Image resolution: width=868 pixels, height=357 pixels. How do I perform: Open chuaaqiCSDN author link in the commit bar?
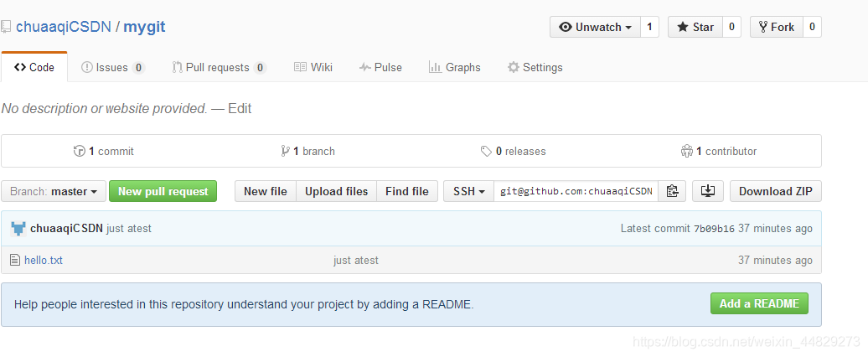pos(66,229)
